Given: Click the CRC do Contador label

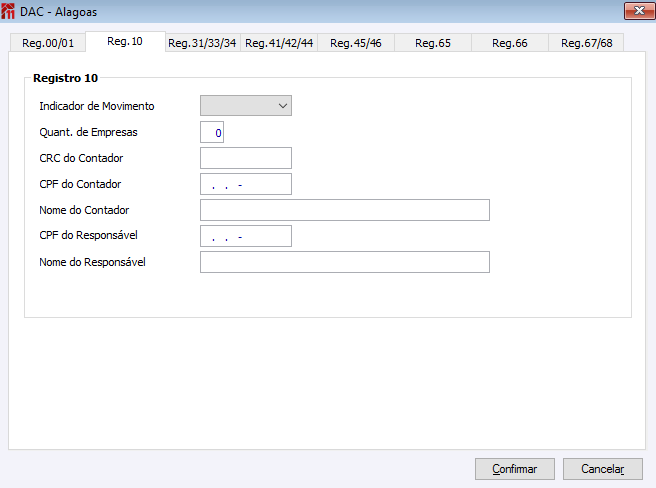Looking at the screenshot, I should pos(81,158).
